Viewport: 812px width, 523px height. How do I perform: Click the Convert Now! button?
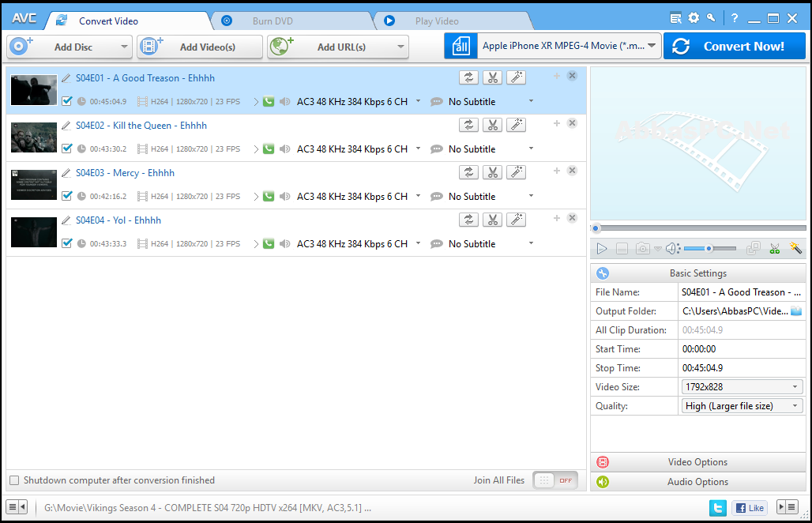(735, 46)
